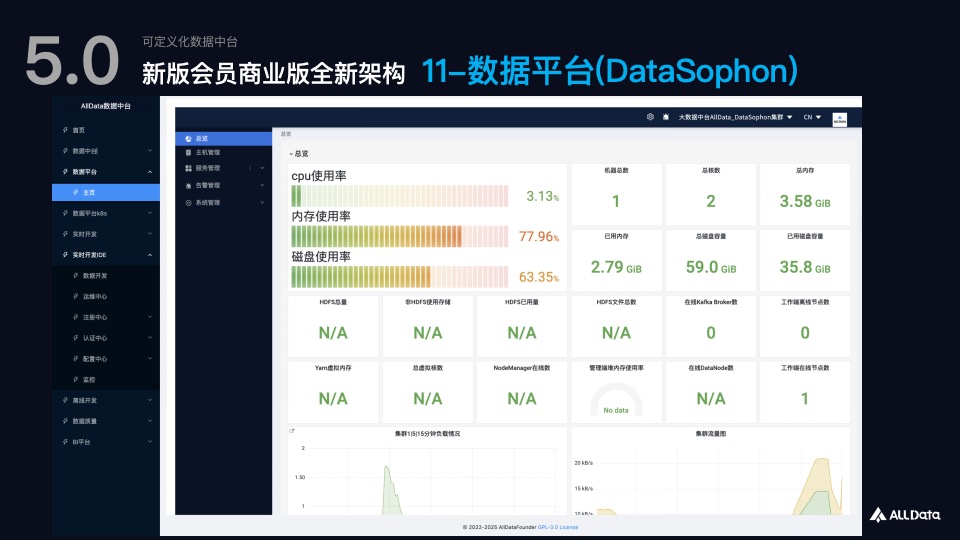
Task: Click the icon beside 数据中台
Action: (66, 151)
